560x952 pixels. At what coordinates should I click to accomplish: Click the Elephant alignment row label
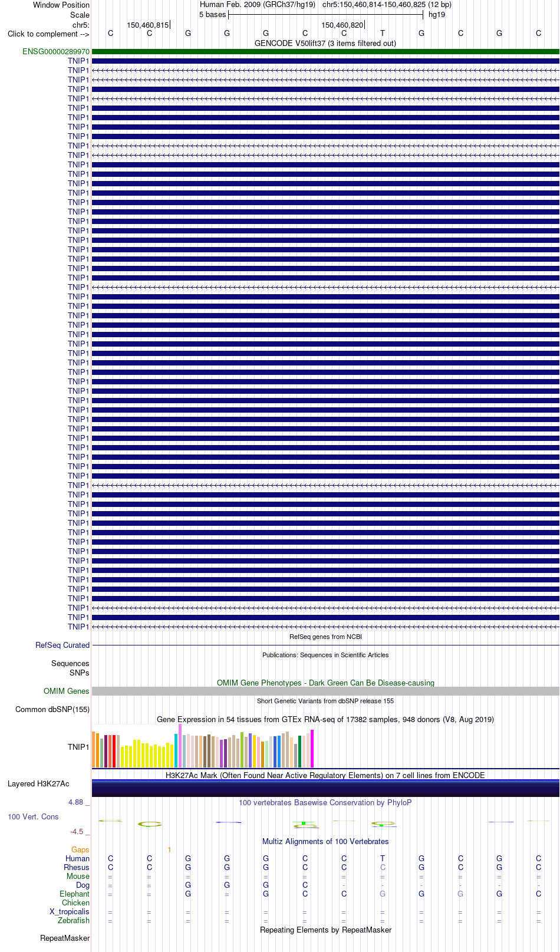[x=74, y=894]
